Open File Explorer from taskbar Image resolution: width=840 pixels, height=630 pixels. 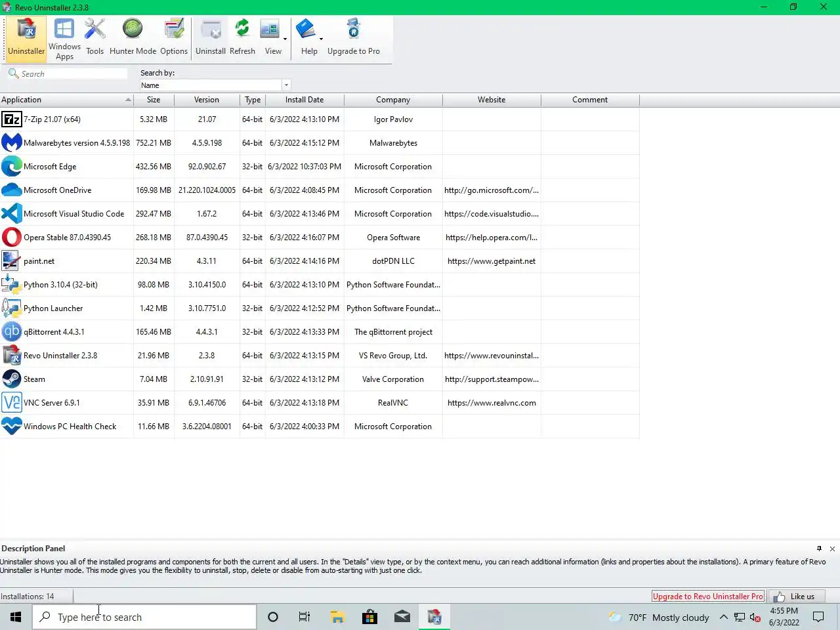pos(337,617)
